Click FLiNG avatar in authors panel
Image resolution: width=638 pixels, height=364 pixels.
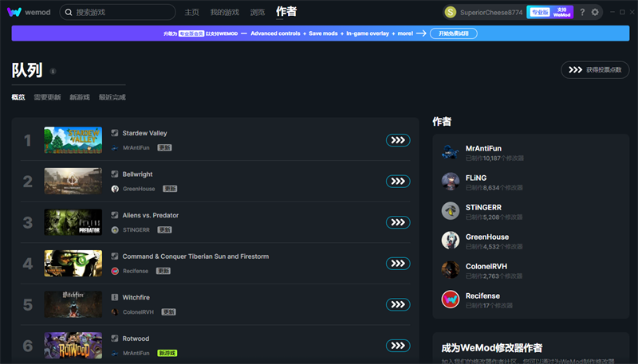pyautogui.click(x=451, y=182)
